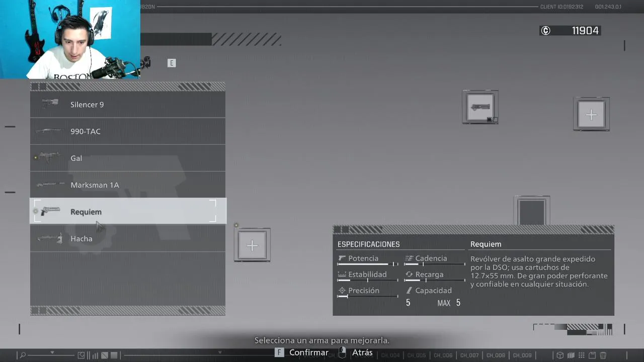Viewport: 644px width, 362px height.
Task: Confirm the selection with Confirmar
Action: point(309,352)
